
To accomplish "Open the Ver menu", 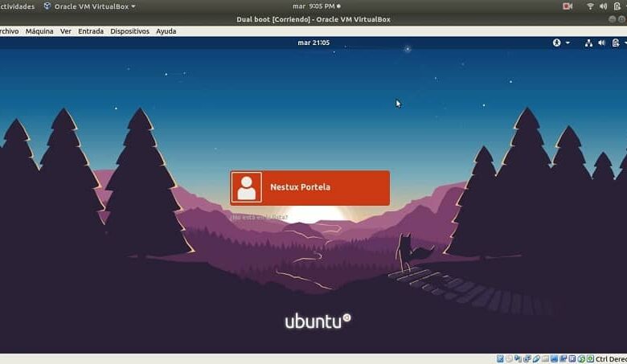I will coord(66,31).
